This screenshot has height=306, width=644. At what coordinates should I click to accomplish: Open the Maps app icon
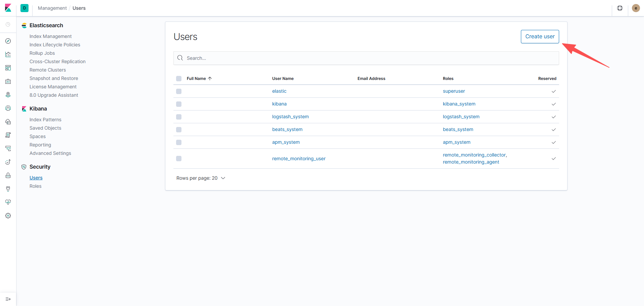(8, 95)
